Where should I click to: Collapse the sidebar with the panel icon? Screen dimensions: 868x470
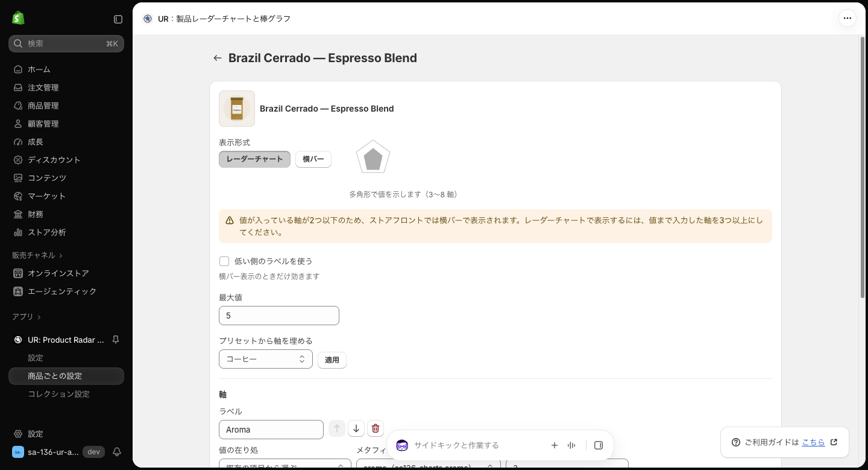pyautogui.click(x=118, y=19)
